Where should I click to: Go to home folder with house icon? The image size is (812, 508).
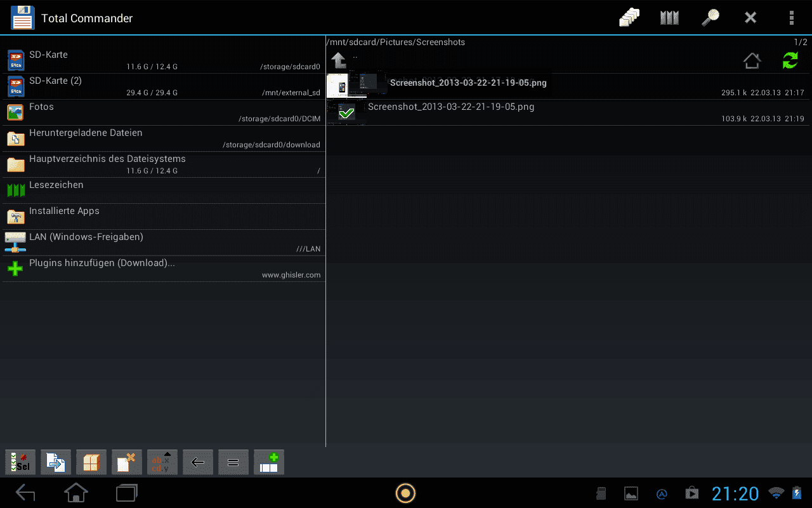(752, 61)
